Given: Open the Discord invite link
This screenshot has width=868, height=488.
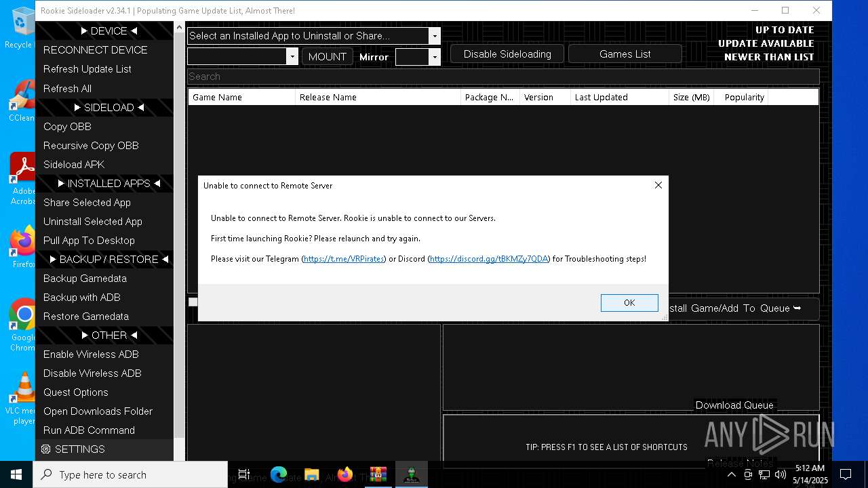Looking at the screenshot, I should pyautogui.click(x=489, y=259).
